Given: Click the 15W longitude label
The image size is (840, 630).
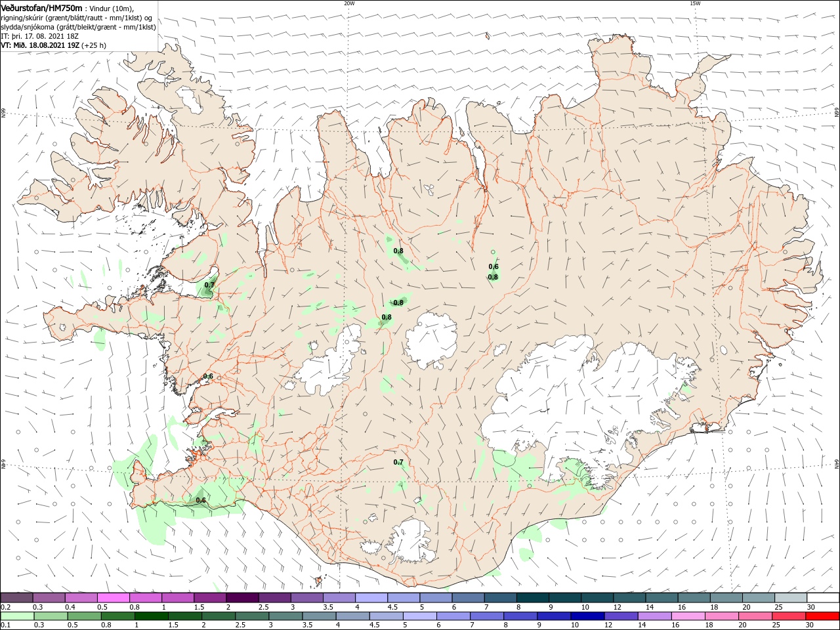Looking at the screenshot, I should point(695,3).
